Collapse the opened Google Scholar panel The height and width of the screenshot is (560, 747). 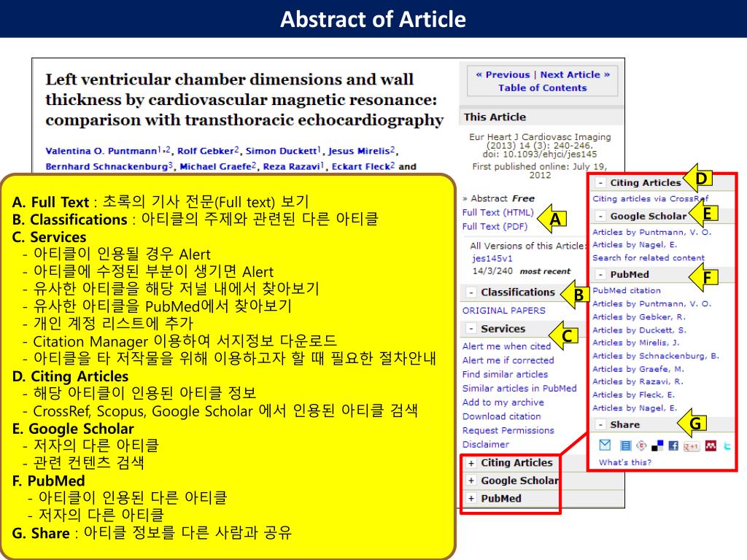point(601,216)
